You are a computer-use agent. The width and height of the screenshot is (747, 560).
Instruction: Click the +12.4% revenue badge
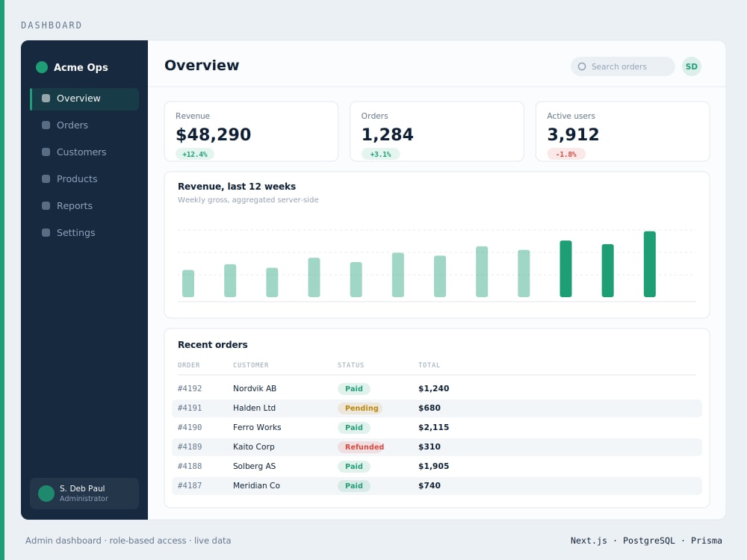[195, 155]
